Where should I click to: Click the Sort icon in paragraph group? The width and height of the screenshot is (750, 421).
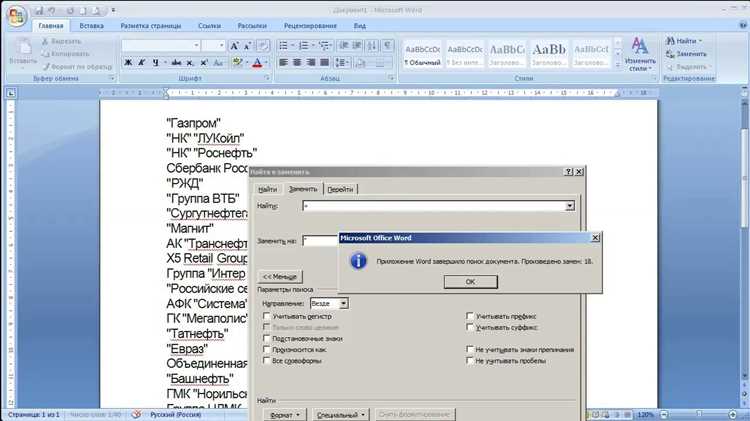click(372, 46)
